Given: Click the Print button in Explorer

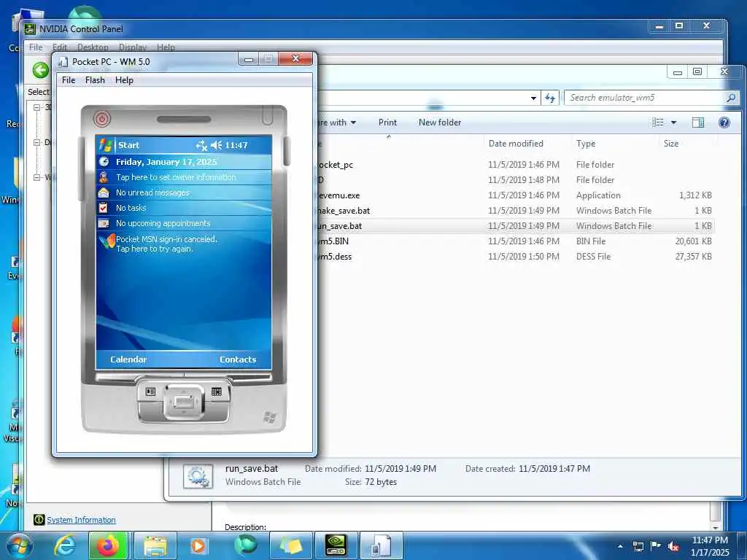Looking at the screenshot, I should (387, 122).
